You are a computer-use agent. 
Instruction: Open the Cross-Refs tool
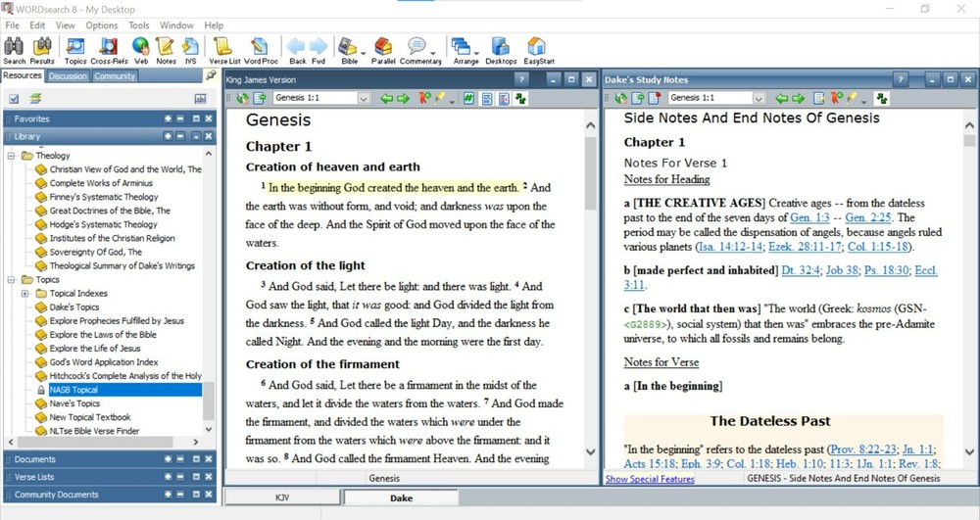(109, 51)
